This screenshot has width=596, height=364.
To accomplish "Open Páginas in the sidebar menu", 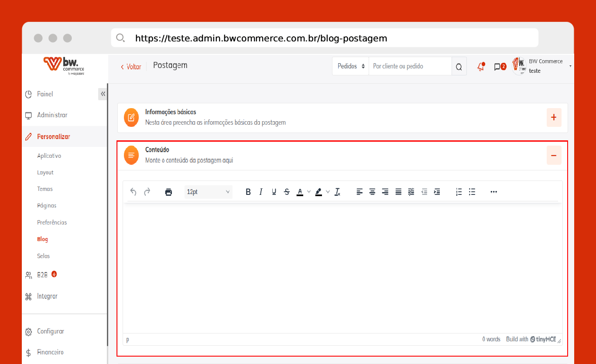I will click(x=47, y=206).
